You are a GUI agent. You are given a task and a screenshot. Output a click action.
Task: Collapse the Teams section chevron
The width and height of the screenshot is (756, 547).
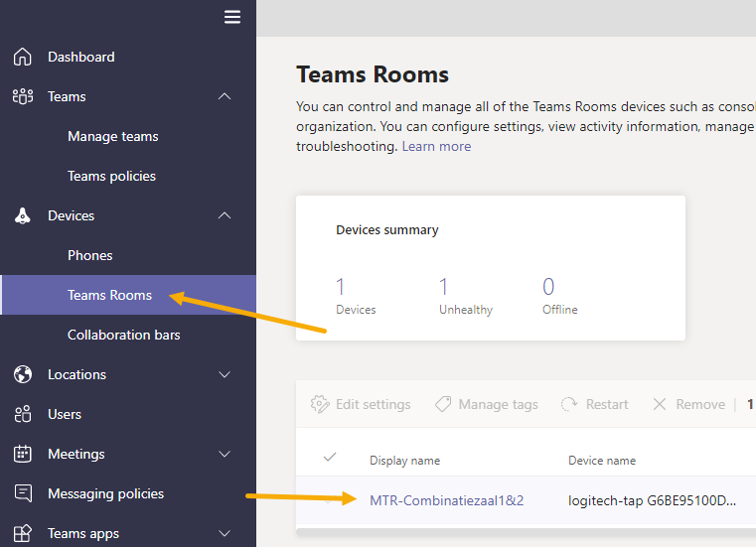click(225, 96)
